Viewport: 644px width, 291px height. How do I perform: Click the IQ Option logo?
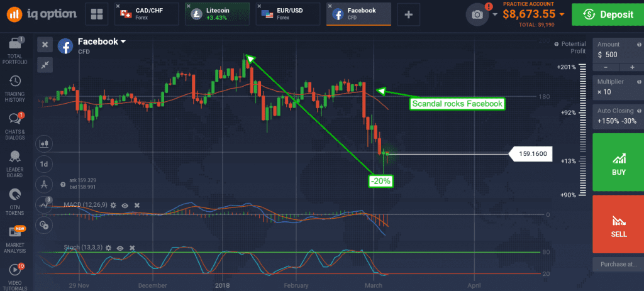pos(41,14)
